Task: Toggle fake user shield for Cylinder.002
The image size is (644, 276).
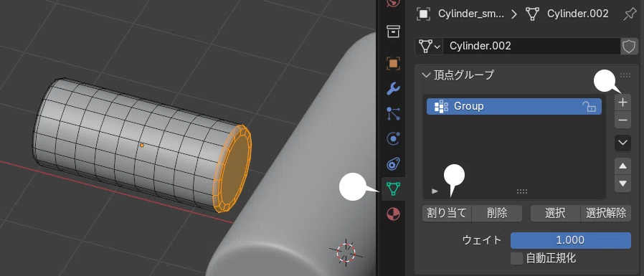Action: pyautogui.click(x=629, y=46)
